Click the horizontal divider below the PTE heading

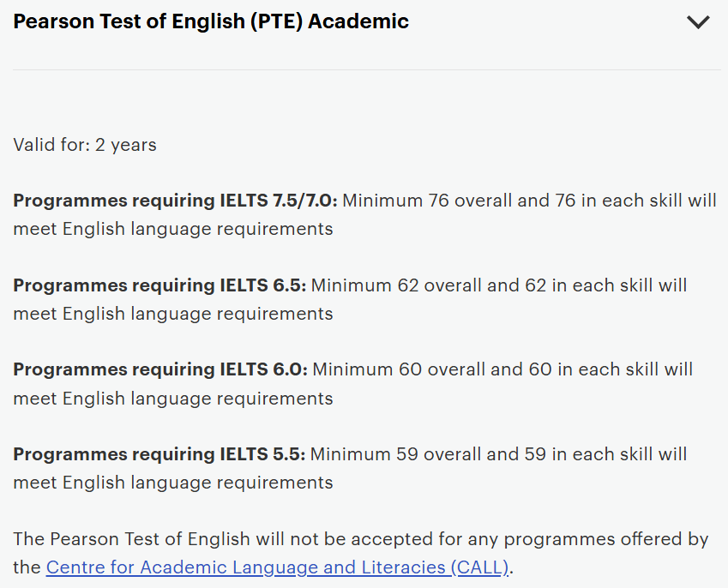367,69
